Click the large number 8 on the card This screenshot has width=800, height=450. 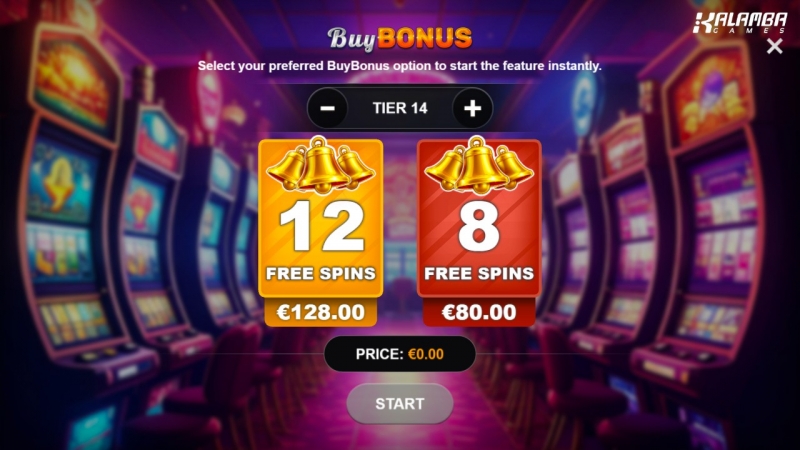479,226
